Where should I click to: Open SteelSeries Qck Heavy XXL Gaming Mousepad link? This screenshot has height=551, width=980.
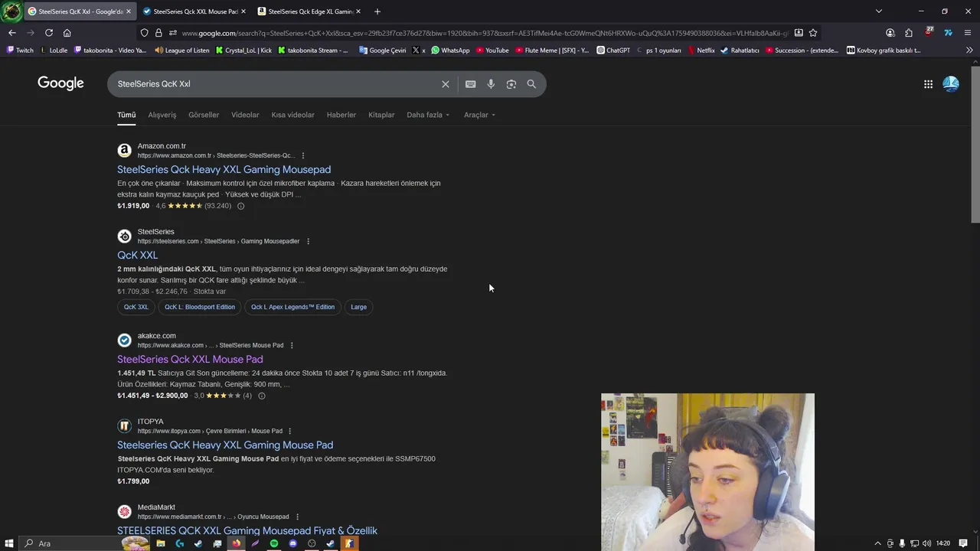224,169
